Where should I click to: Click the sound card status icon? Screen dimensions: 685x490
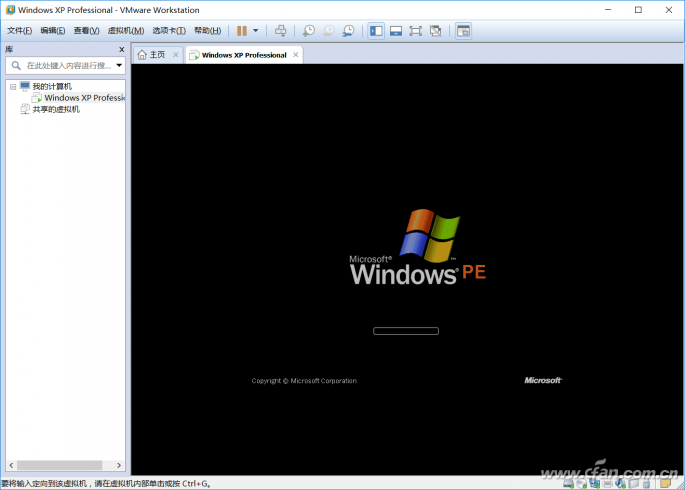(x=620, y=483)
